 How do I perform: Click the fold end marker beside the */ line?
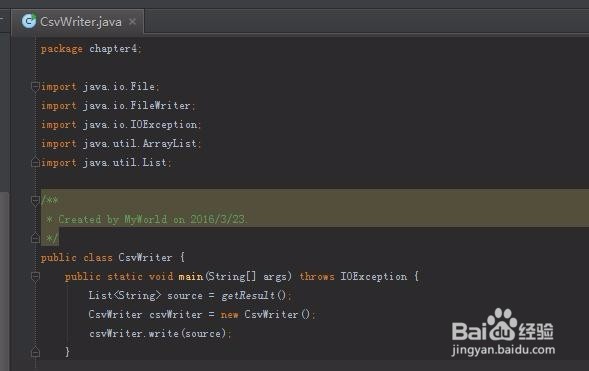pyautogui.click(x=35, y=238)
